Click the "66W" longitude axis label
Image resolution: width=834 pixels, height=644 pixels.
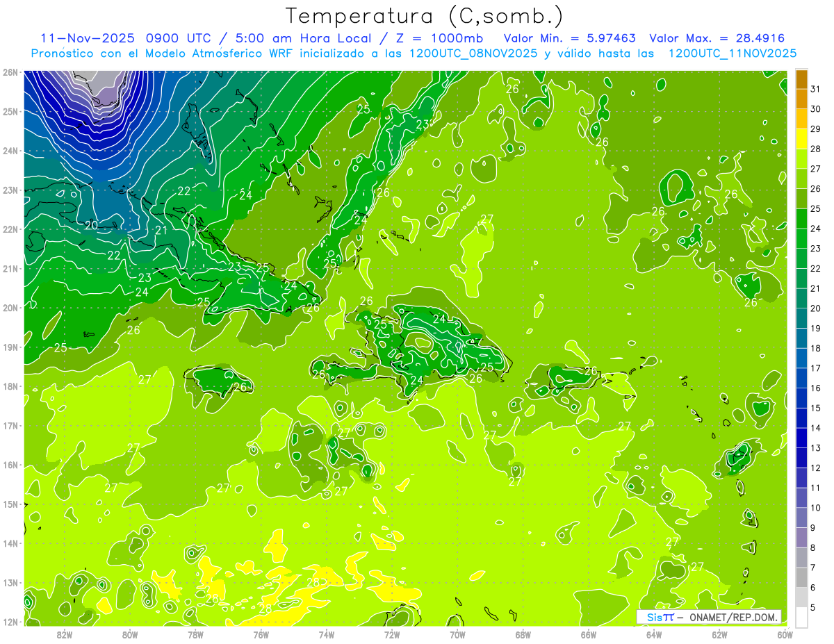click(589, 634)
